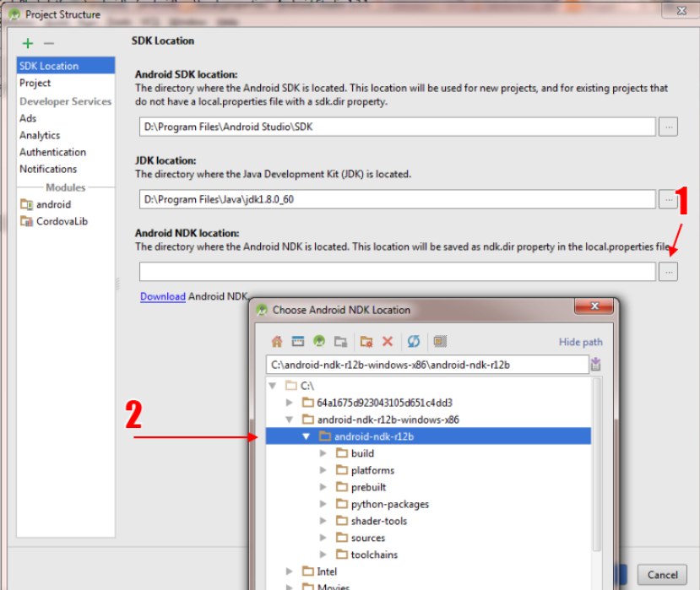Collapse android-ndk-r12b-windows-x86 folder
The image size is (700, 590).
[290, 419]
